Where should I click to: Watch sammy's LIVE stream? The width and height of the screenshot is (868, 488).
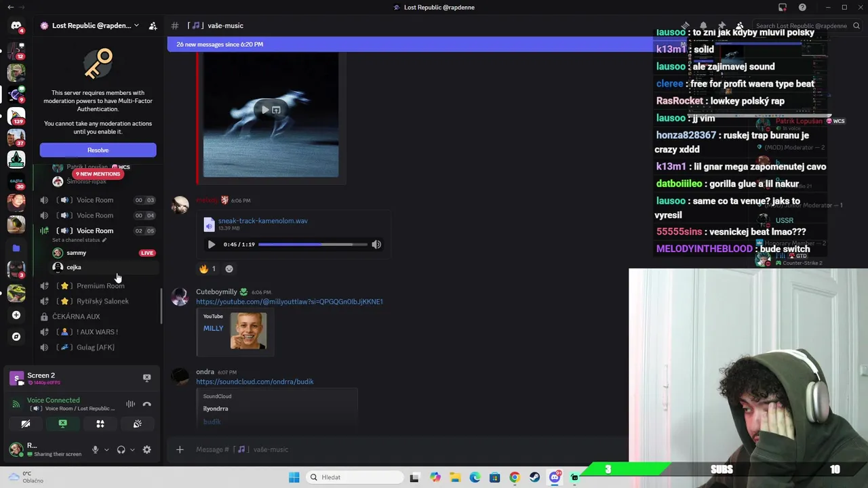pos(147,253)
